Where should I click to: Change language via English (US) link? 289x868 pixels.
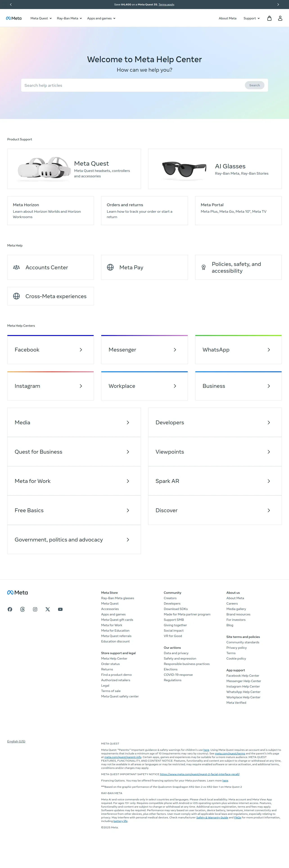pos(16,741)
